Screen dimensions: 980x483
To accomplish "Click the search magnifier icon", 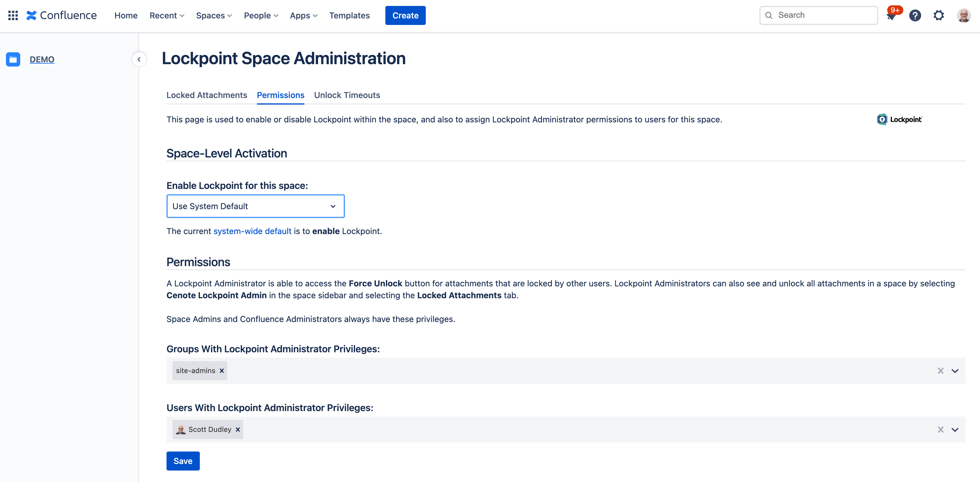I will [769, 15].
